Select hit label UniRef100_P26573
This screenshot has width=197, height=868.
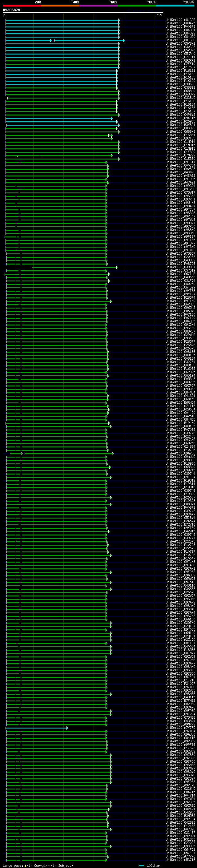(180, 592)
